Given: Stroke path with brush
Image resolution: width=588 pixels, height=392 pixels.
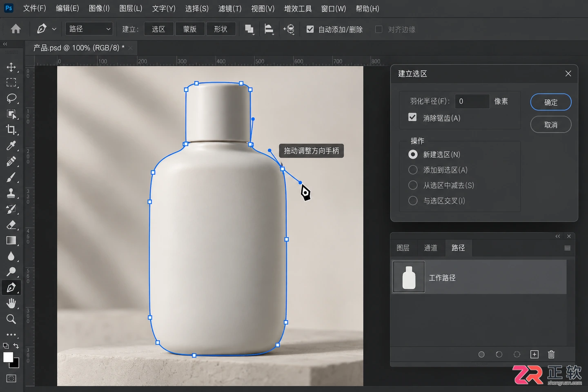Looking at the screenshot, I should pos(499,354).
